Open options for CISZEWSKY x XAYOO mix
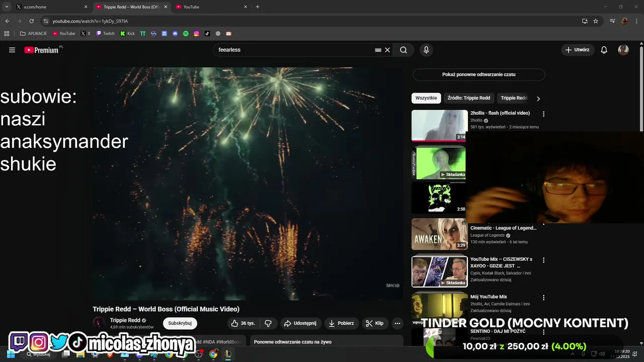The image size is (644, 362). (x=543, y=260)
